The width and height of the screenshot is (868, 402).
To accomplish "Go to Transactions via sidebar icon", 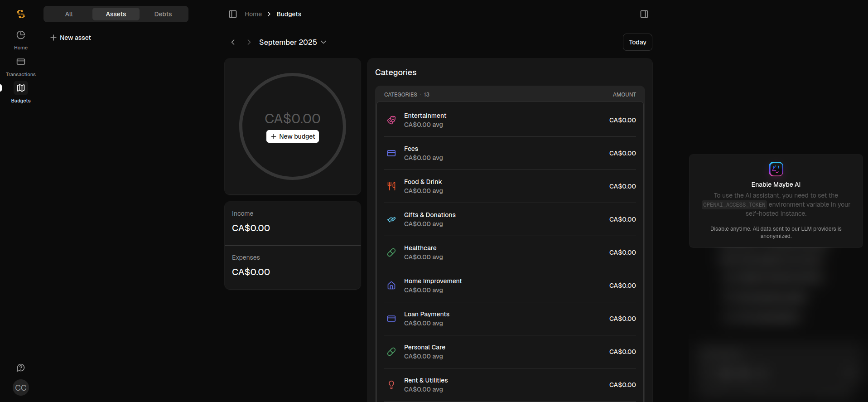I will [x=21, y=62].
